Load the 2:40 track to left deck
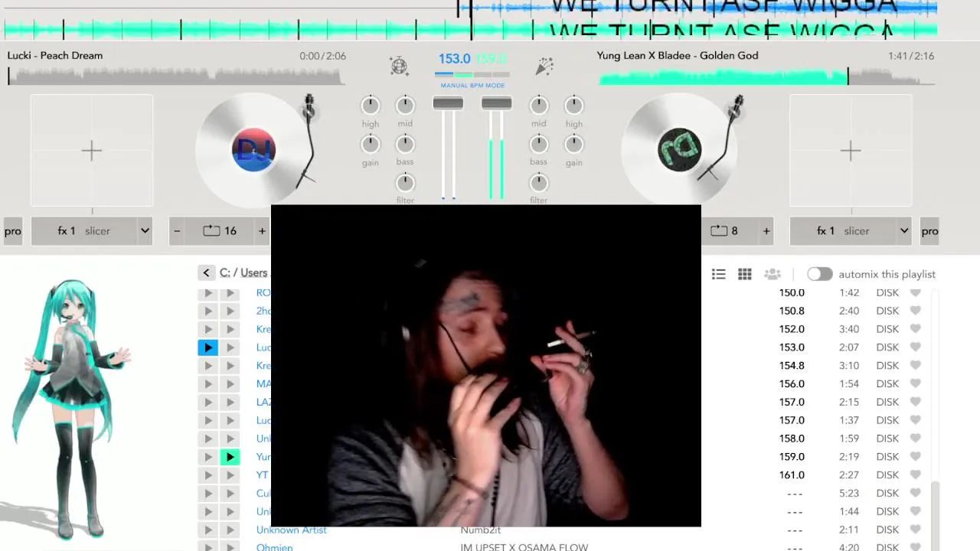This screenshot has width=980, height=551. pyautogui.click(x=207, y=311)
